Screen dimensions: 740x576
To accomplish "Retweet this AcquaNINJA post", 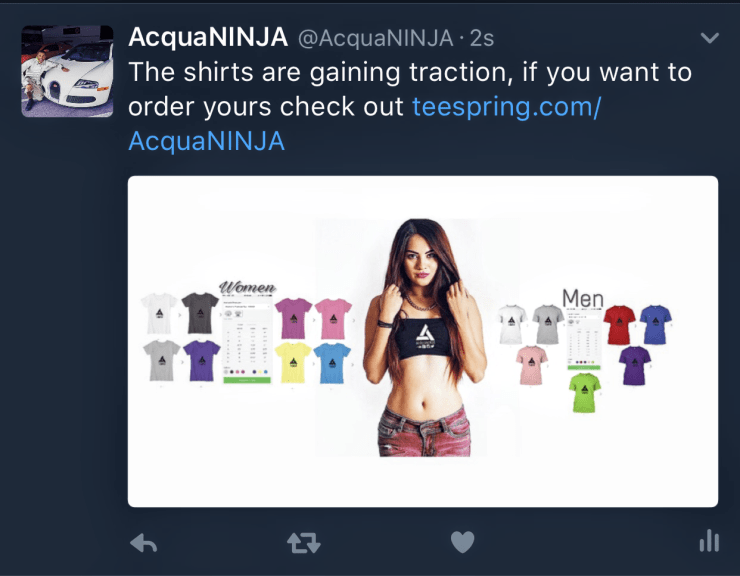I will coord(304,543).
